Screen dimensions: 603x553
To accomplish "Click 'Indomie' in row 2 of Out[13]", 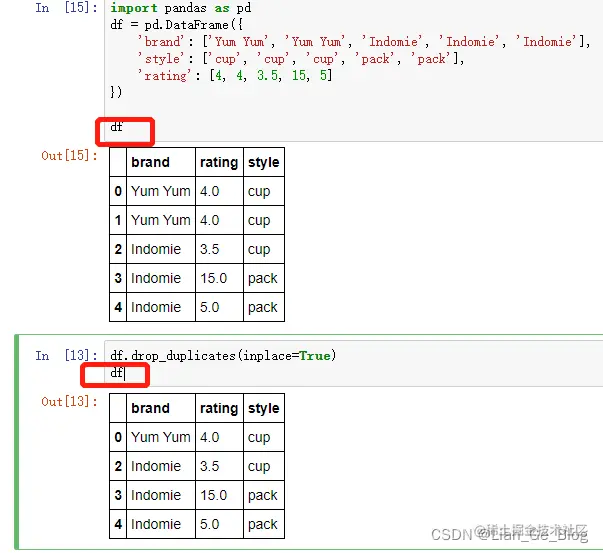I will point(156,466).
